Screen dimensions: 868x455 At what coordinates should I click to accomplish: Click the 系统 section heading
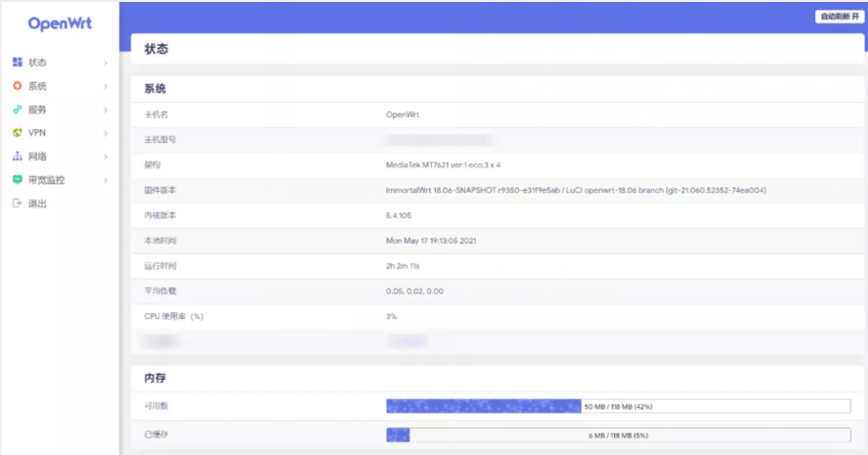tap(155, 89)
